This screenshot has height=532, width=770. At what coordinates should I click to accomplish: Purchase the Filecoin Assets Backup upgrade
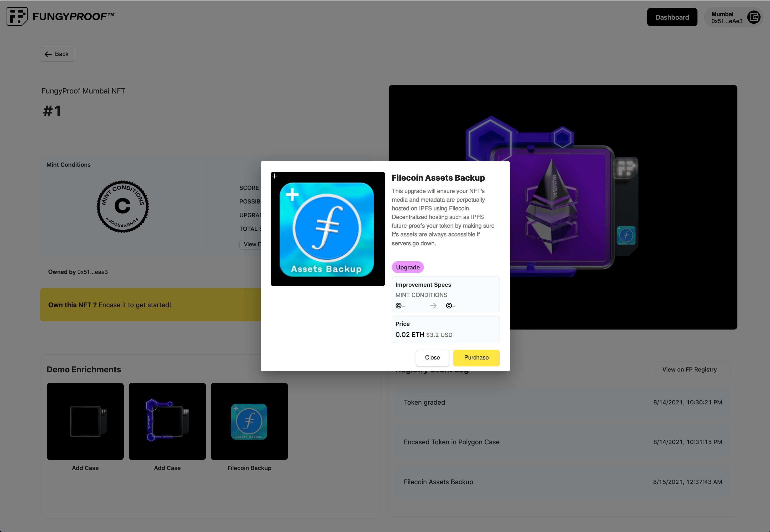tap(476, 358)
